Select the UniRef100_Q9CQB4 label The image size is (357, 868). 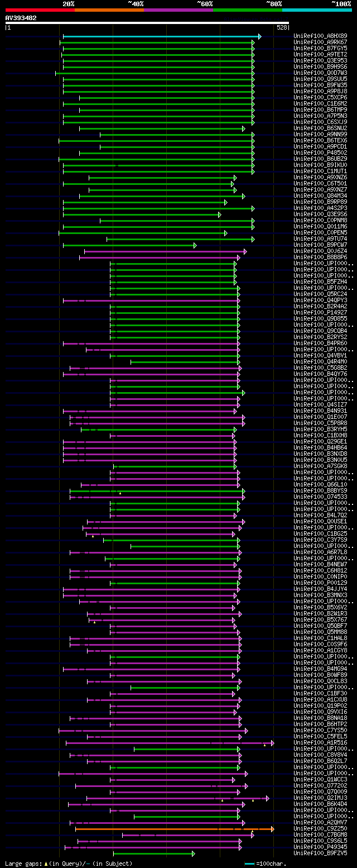320,331
